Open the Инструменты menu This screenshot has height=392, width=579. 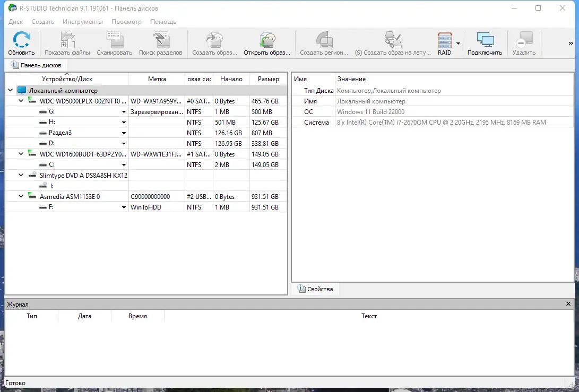(83, 22)
